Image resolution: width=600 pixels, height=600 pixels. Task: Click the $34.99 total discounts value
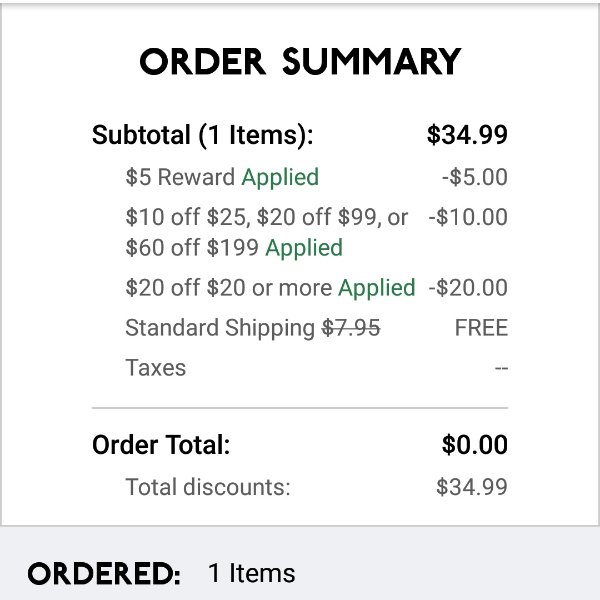pyautogui.click(x=472, y=487)
